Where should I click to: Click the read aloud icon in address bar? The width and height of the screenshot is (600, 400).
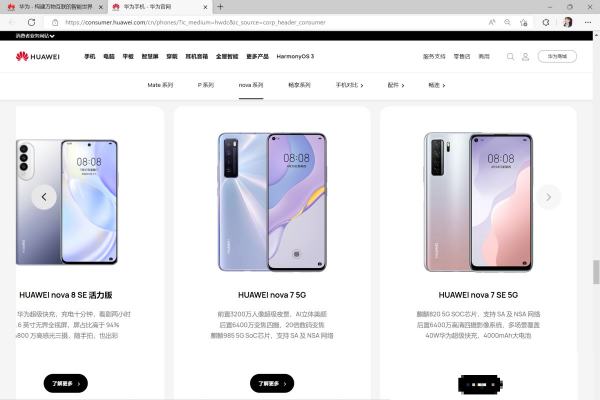[x=492, y=22]
